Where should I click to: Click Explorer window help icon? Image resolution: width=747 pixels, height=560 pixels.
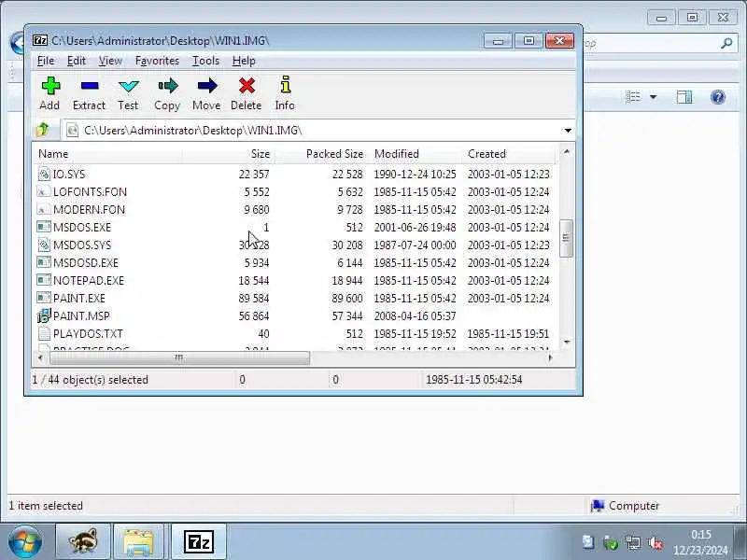click(718, 97)
